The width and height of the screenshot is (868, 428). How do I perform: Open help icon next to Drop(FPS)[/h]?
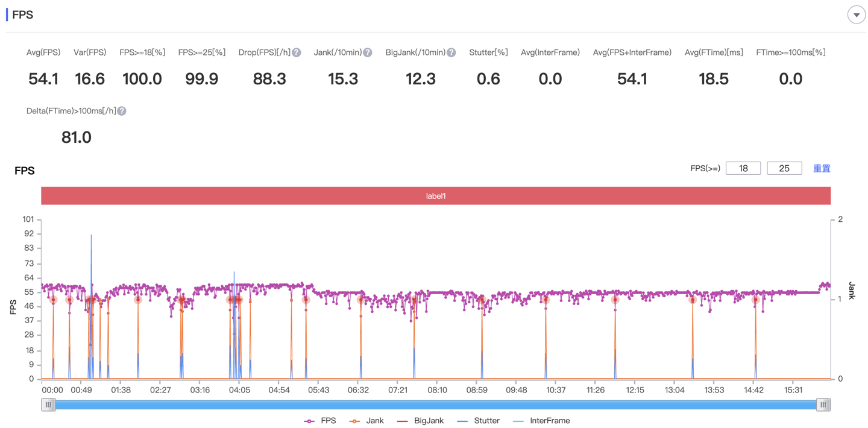tap(297, 53)
